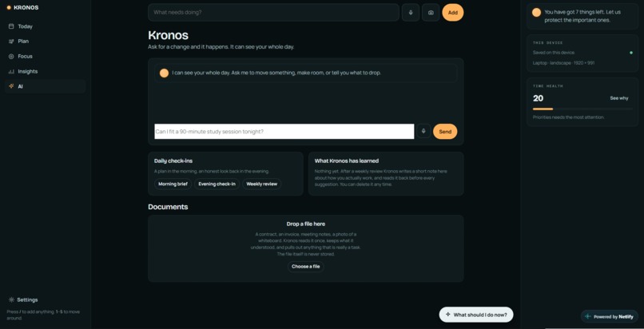Click the Powered by Netlify badge
This screenshot has height=329, width=644.
point(609,317)
